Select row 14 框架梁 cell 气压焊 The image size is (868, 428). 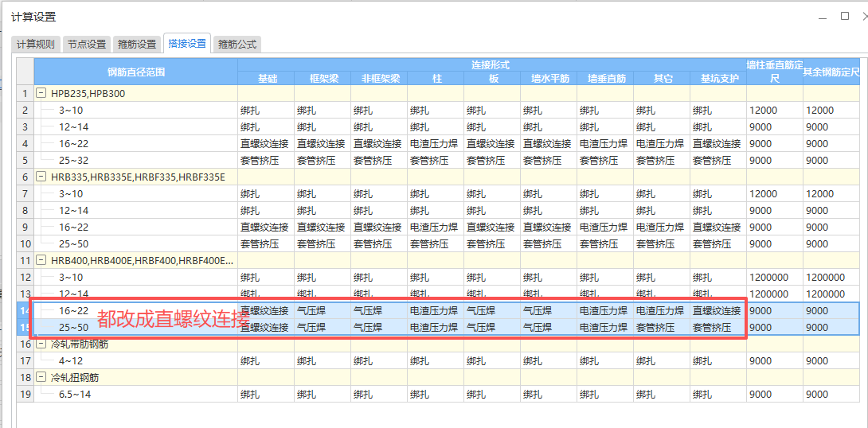[323, 311]
